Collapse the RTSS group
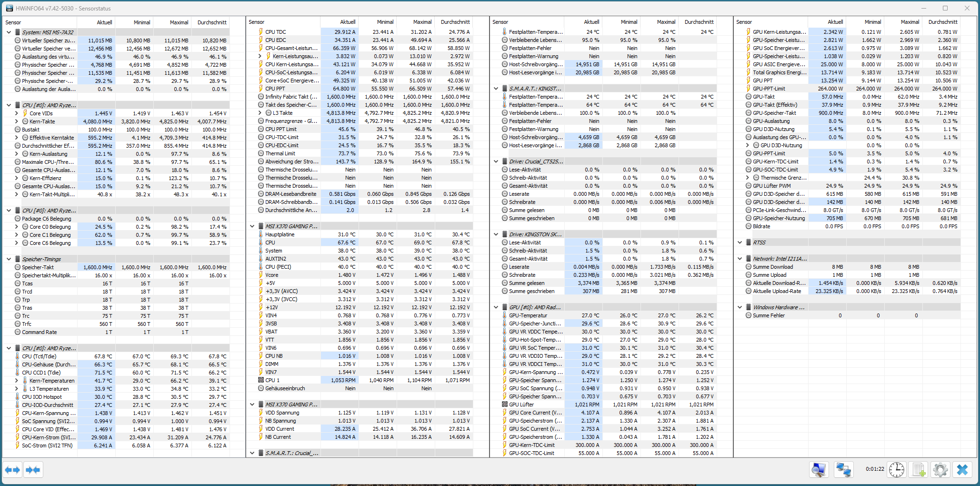This screenshot has width=980, height=486. 740,243
